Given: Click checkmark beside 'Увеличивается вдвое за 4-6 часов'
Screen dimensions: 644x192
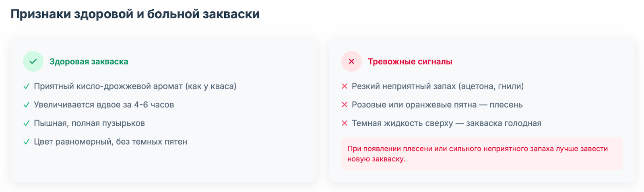Looking at the screenshot, I should coord(26,105).
